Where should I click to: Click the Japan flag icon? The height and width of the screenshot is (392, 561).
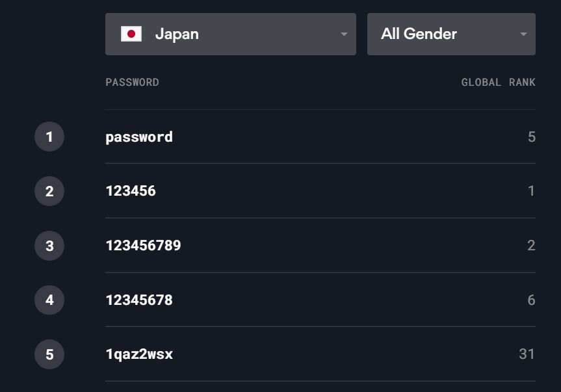tap(131, 34)
